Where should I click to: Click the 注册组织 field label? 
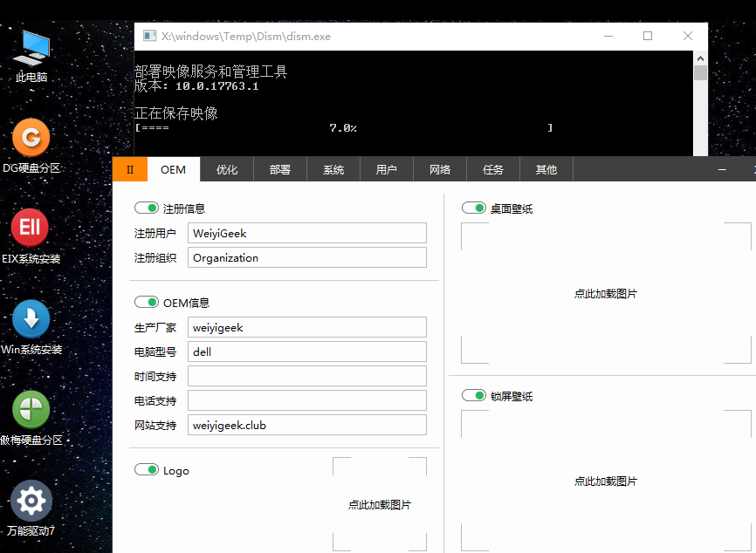point(155,258)
